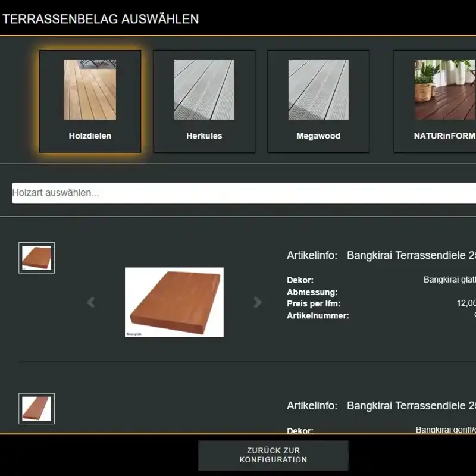Open first Bangkirai Terrassendiele article title

pyautogui.click(x=411, y=255)
